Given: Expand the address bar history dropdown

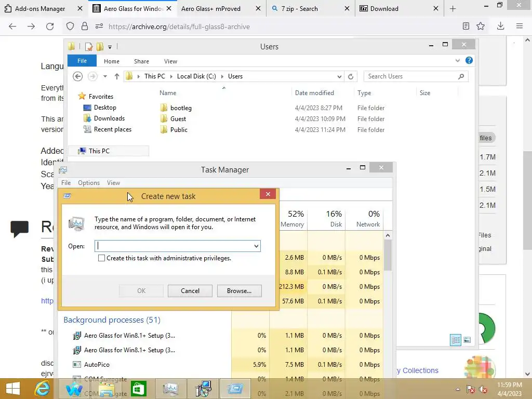Looking at the screenshot, I should (x=339, y=76).
